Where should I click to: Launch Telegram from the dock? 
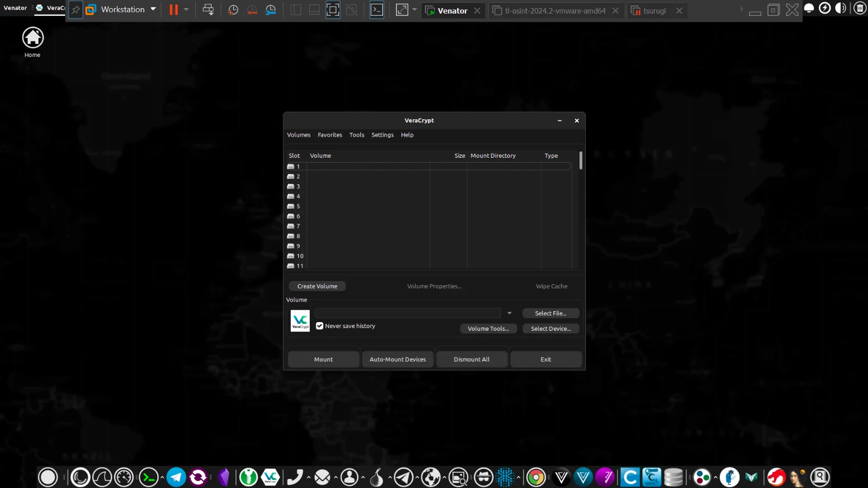(176, 477)
